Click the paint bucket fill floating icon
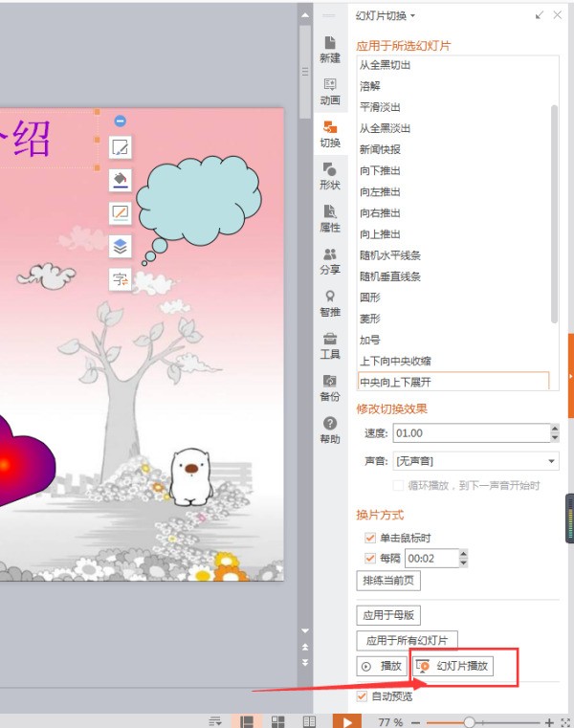Screen dimensions: 574x728 (x=121, y=180)
